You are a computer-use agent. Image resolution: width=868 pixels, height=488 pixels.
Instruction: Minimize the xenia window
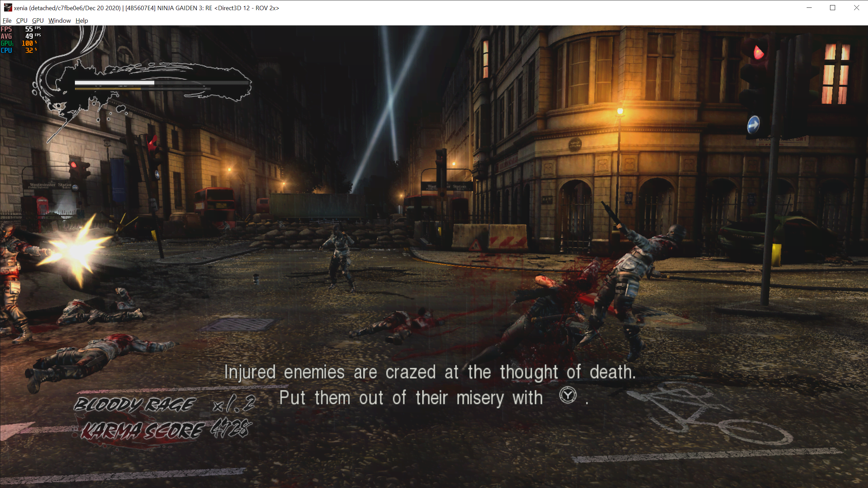coord(809,8)
